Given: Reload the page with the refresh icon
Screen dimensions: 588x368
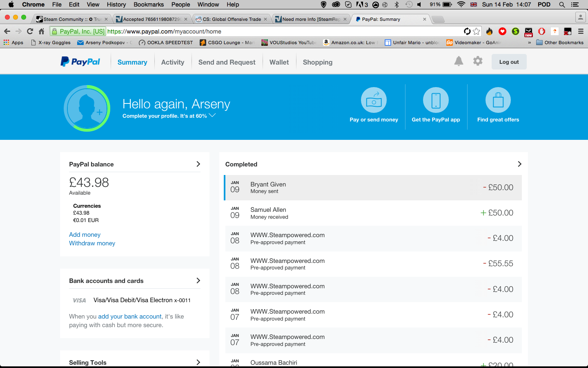Looking at the screenshot, I should 30,31.
